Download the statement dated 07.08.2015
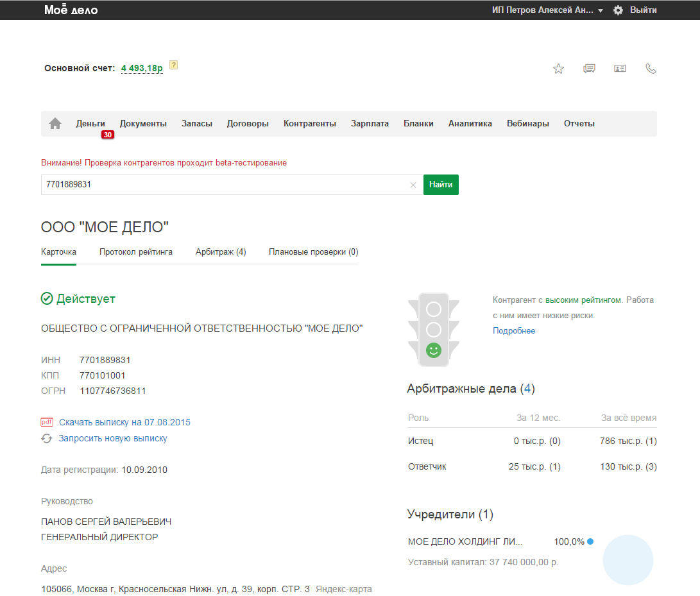700x596 pixels. point(124,422)
